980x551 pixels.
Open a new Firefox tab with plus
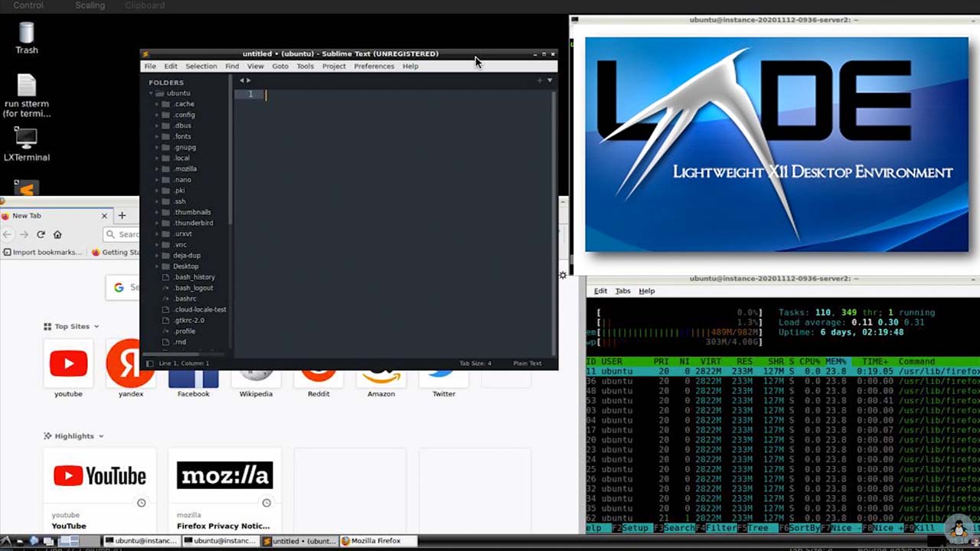point(122,215)
